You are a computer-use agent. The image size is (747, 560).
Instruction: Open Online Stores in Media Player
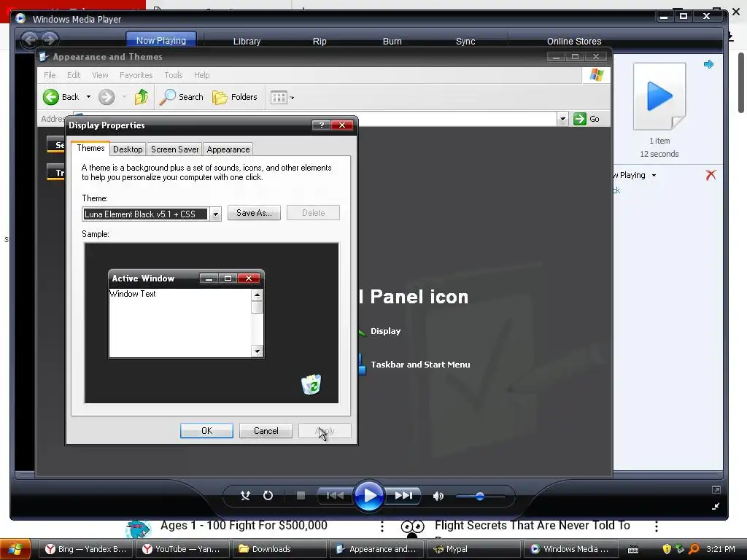[x=574, y=42]
